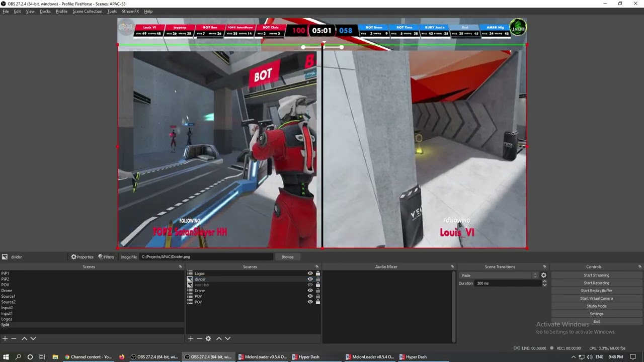Pop out the Scene Transitions dock

(x=544, y=267)
